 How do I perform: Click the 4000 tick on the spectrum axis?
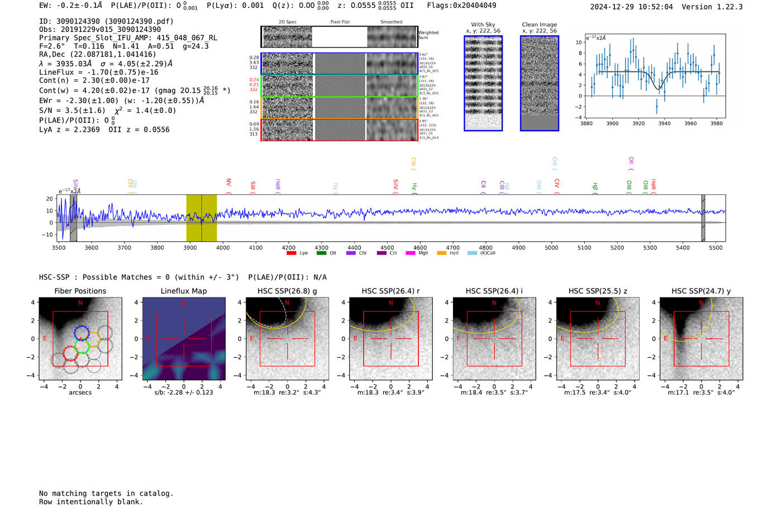point(223,248)
